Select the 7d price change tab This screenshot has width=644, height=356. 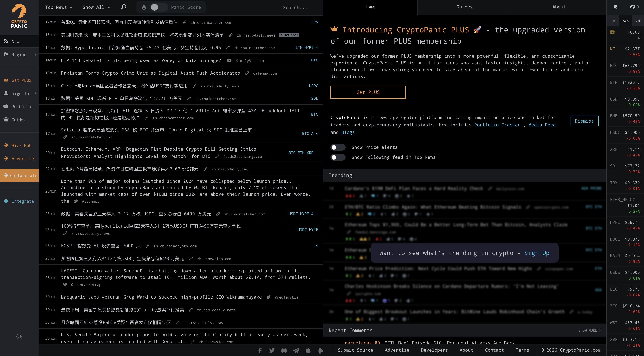(638, 21)
